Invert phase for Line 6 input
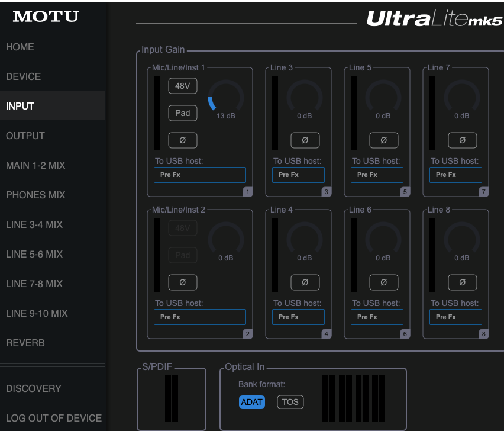Viewport: 504px width, 431px height. pos(383,282)
